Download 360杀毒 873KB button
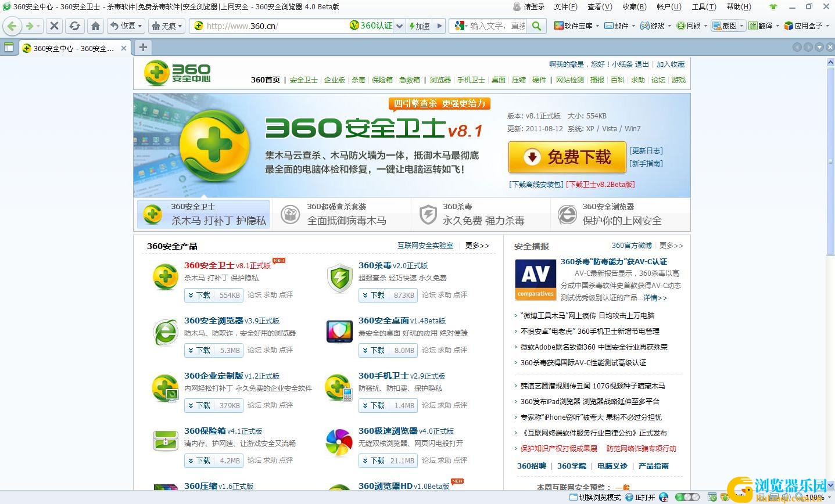The width and height of the screenshot is (835, 504). 388,295
